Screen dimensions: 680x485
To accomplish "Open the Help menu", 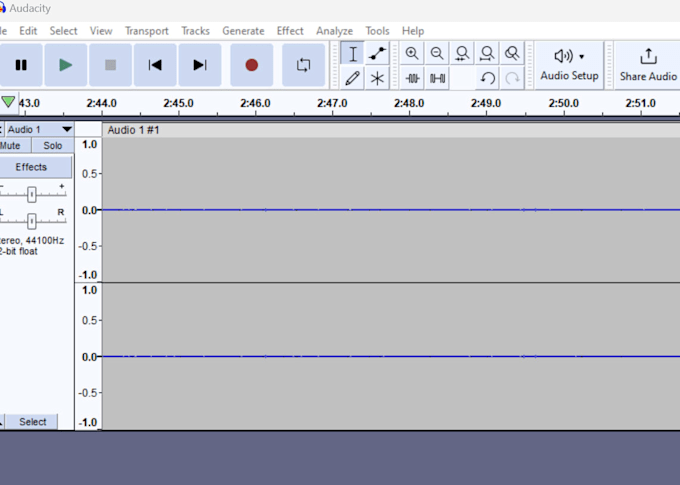I will click(x=413, y=31).
